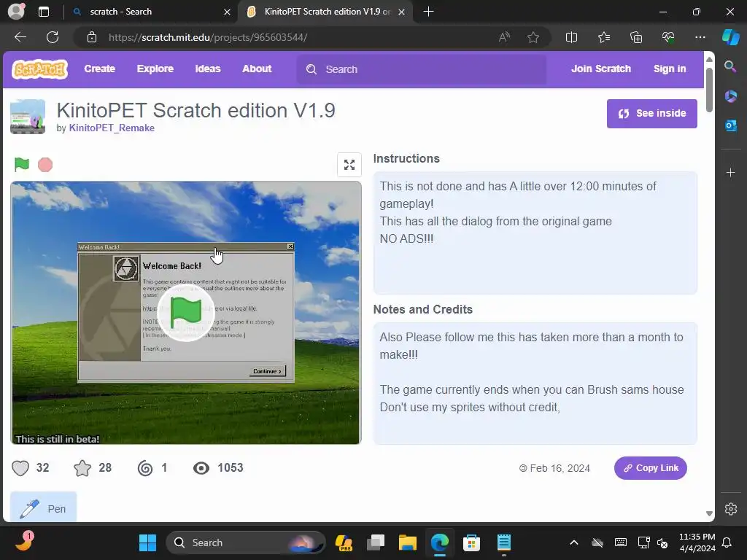Click Join Scratch
Image resolution: width=747 pixels, height=560 pixels.
coord(601,69)
